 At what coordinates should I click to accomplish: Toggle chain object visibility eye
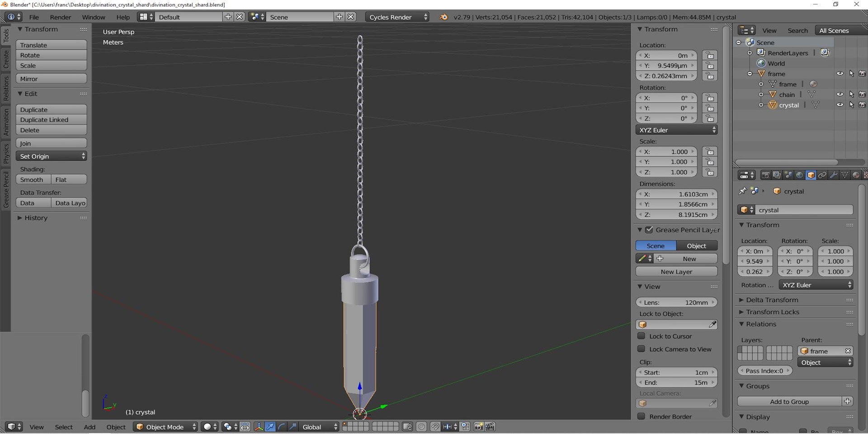pos(840,94)
